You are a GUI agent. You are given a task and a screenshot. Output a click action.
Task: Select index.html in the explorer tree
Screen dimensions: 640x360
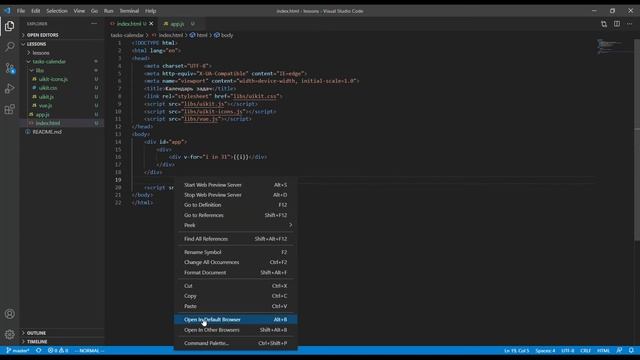pyautogui.click(x=48, y=123)
